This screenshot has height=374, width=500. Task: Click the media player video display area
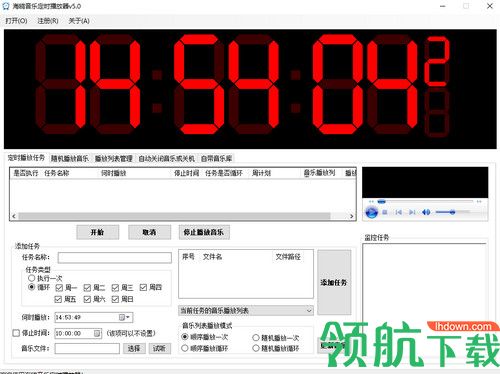[x=425, y=182]
